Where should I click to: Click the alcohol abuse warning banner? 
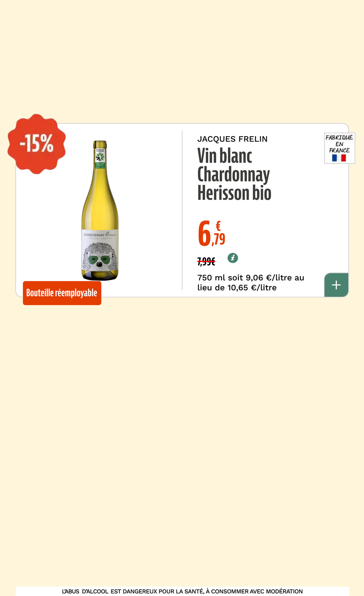182,591
